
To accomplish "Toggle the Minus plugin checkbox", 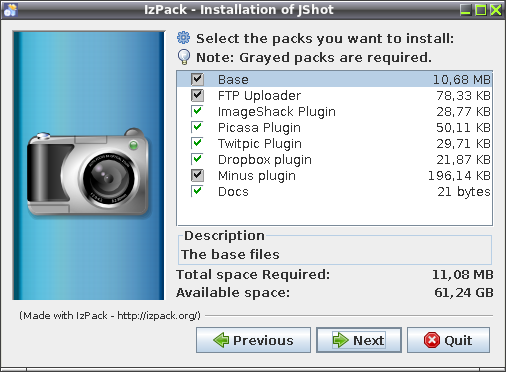I will coord(197,175).
